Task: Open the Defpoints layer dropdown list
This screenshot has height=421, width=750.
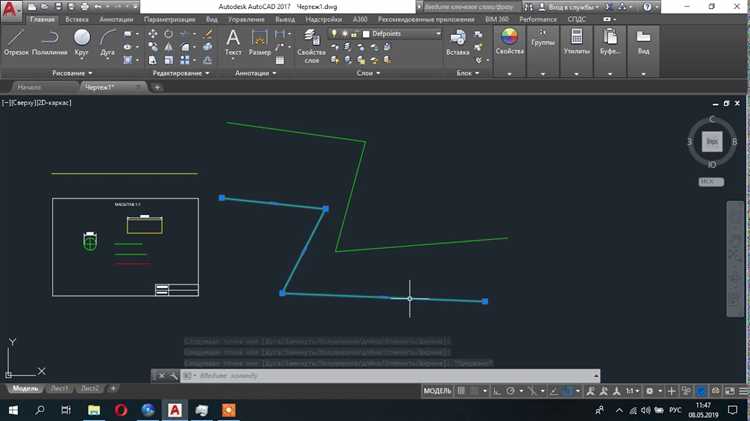Action: coord(438,33)
